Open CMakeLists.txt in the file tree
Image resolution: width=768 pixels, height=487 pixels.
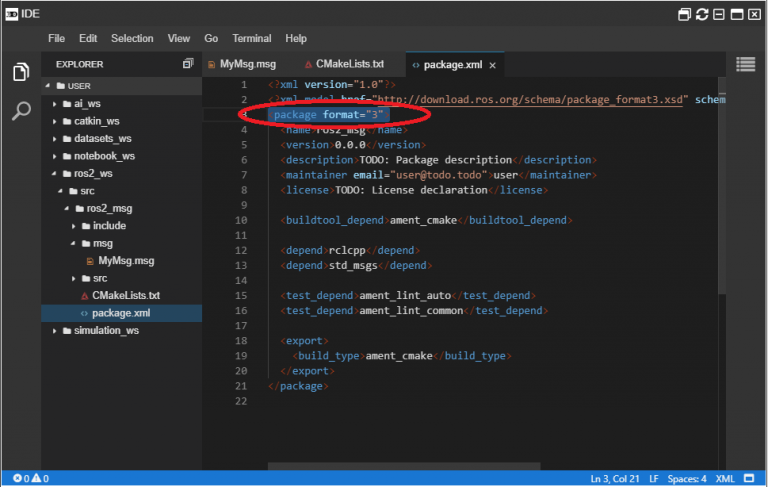126,295
